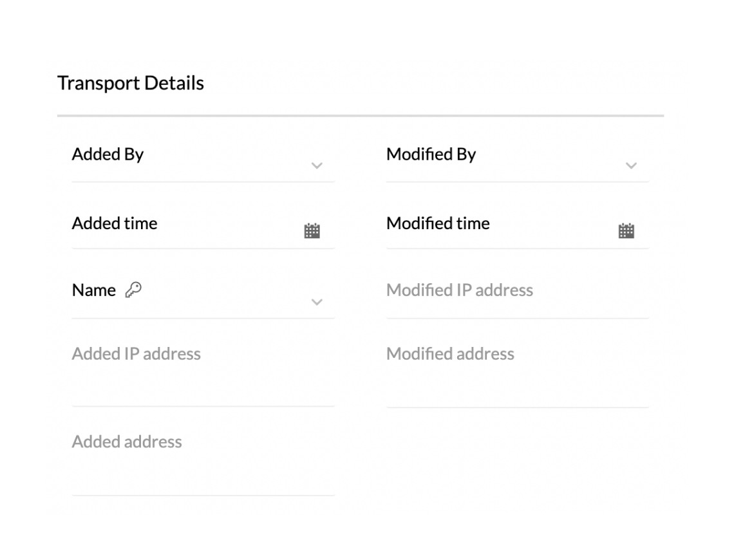Click the Added time label text
Image resolution: width=734 pixels, height=560 pixels.
click(114, 223)
